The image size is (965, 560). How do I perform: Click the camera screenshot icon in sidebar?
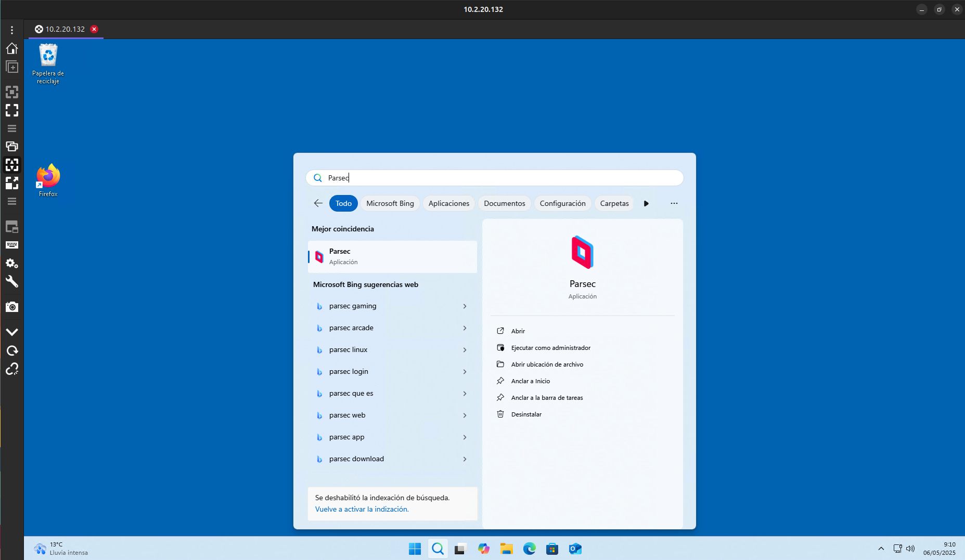[x=12, y=307]
